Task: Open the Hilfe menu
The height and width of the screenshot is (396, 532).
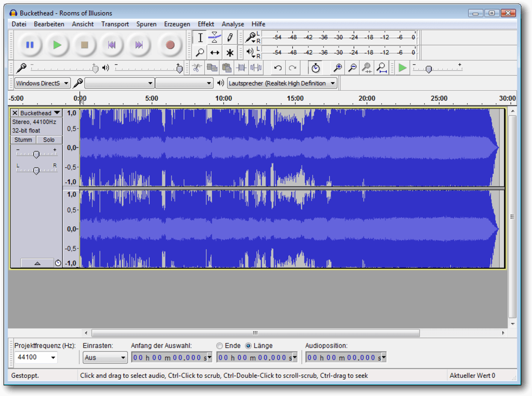Action: pyautogui.click(x=258, y=24)
